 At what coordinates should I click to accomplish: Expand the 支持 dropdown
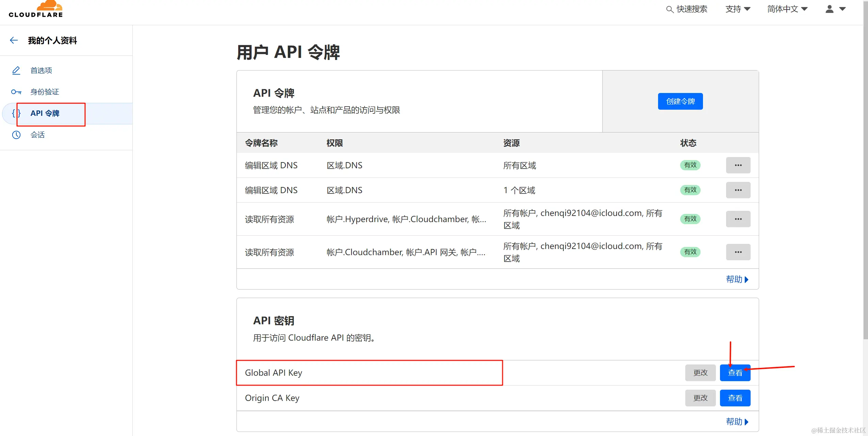pyautogui.click(x=737, y=9)
